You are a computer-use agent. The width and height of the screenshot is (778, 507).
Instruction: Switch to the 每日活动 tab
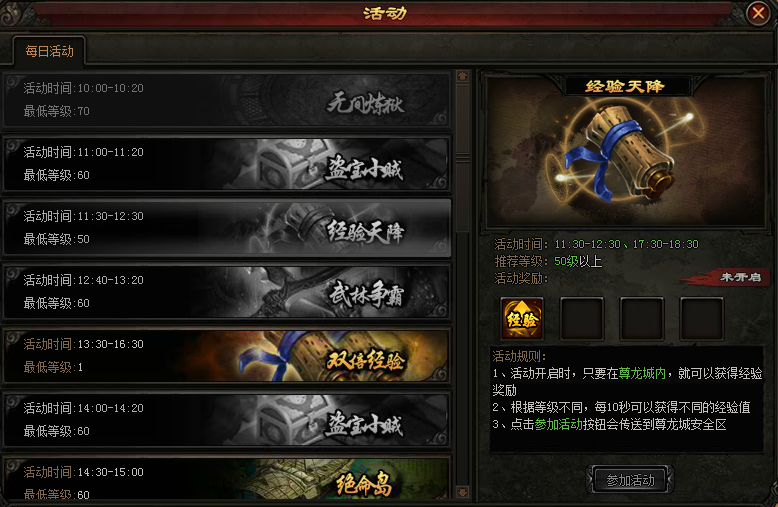(x=49, y=51)
